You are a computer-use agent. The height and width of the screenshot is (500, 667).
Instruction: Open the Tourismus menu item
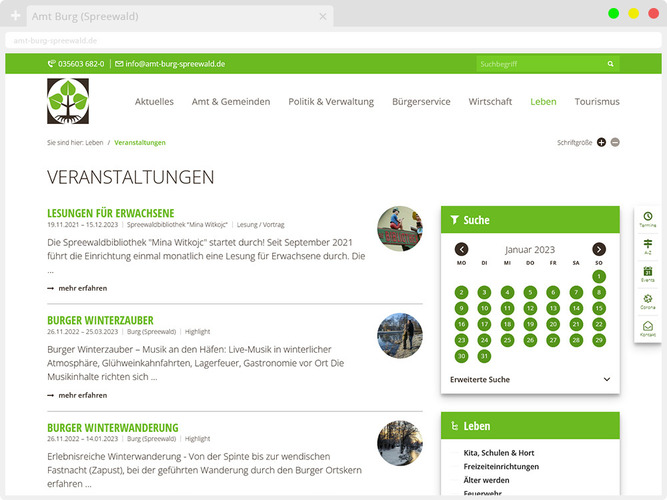(x=597, y=102)
